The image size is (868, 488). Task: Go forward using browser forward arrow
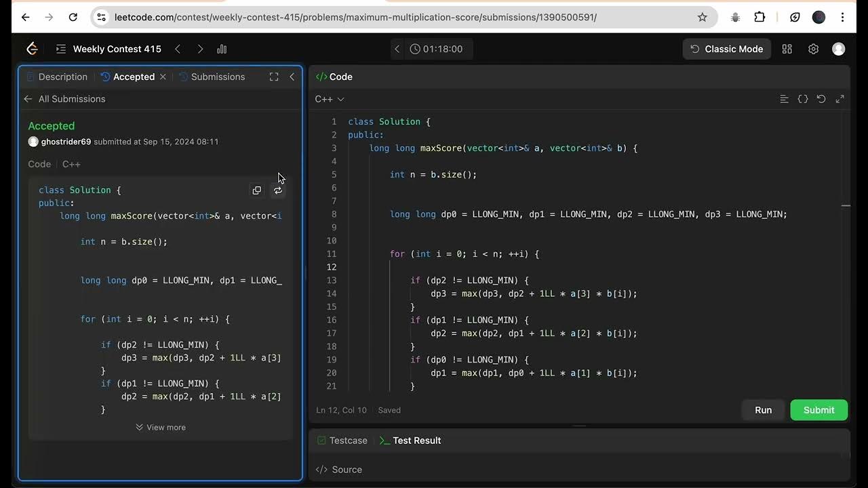[49, 17]
